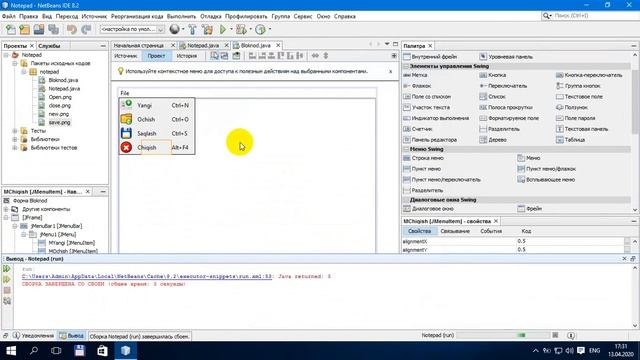The image size is (640, 360).
Task: Open the Отладка menu
Action: (x=211, y=16)
